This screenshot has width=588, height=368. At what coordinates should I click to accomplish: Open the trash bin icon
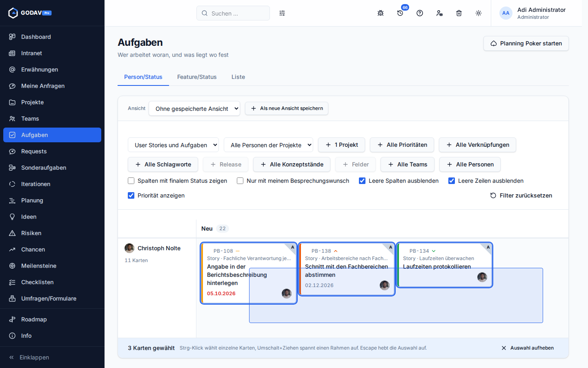click(x=459, y=13)
